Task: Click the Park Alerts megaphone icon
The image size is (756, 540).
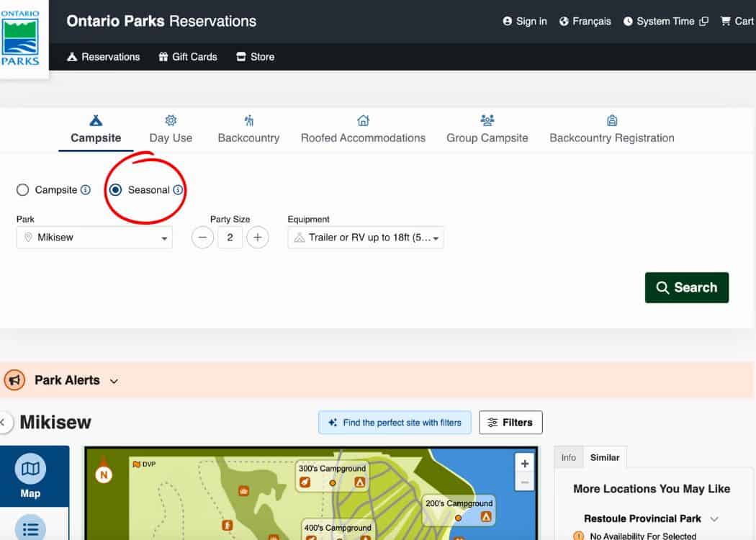Action: point(14,380)
